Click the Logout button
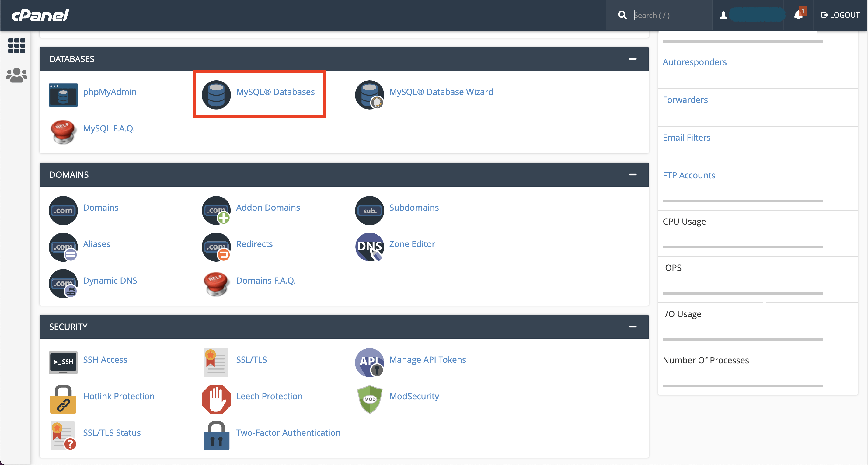 point(840,15)
